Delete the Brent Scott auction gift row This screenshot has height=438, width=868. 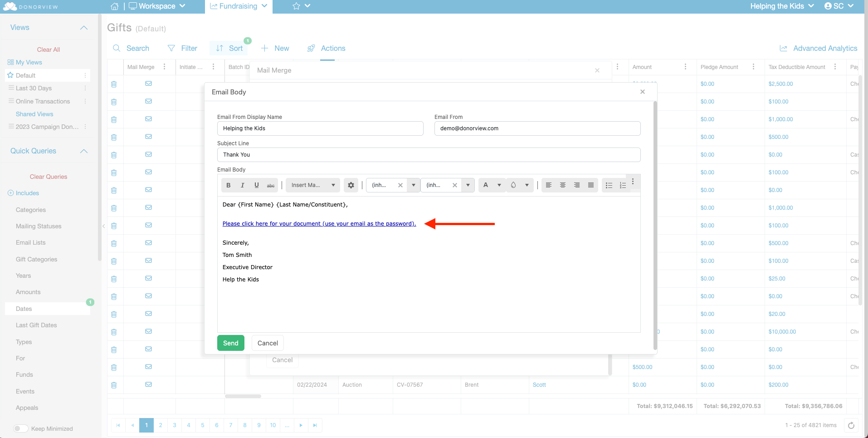point(114,385)
